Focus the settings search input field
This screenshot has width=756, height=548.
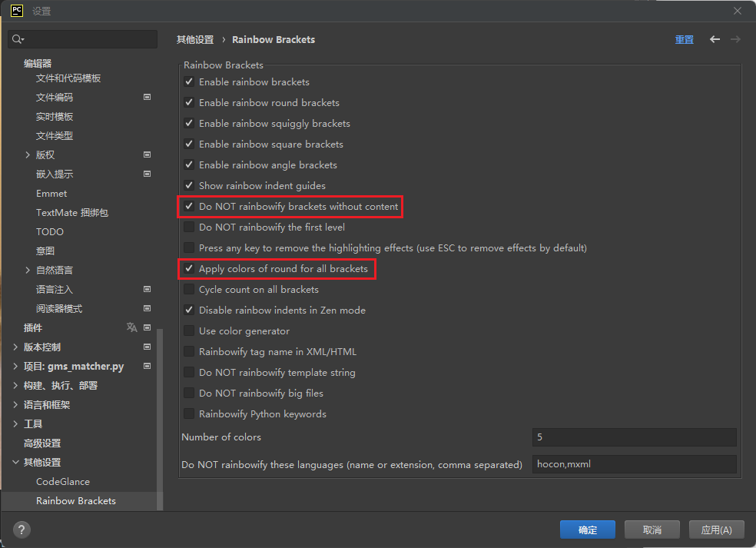point(82,39)
